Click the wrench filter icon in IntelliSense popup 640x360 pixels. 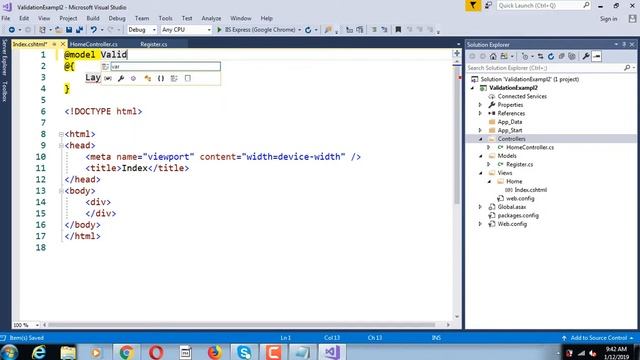(121, 78)
